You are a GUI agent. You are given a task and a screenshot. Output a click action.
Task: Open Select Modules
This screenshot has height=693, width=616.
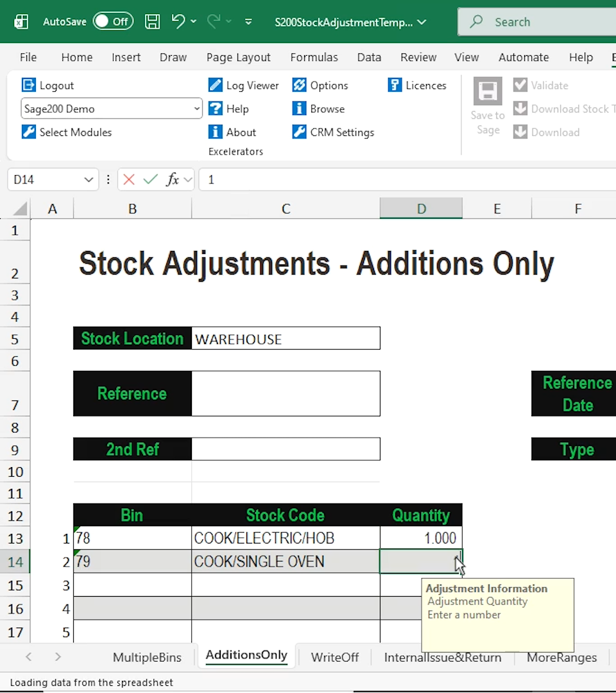click(66, 132)
